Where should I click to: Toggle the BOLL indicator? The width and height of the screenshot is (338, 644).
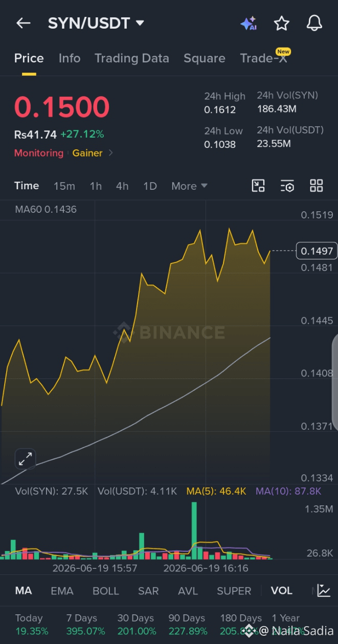pyautogui.click(x=106, y=591)
